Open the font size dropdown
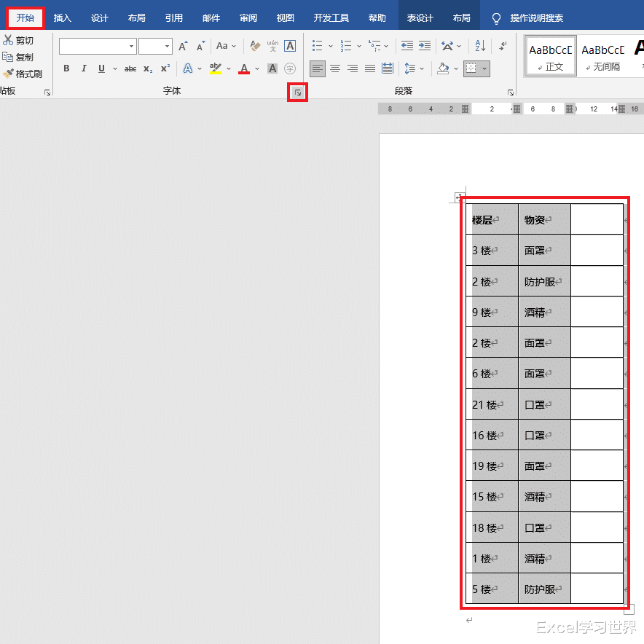The width and height of the screenshot is (644, 644). (x=167, y=47)
